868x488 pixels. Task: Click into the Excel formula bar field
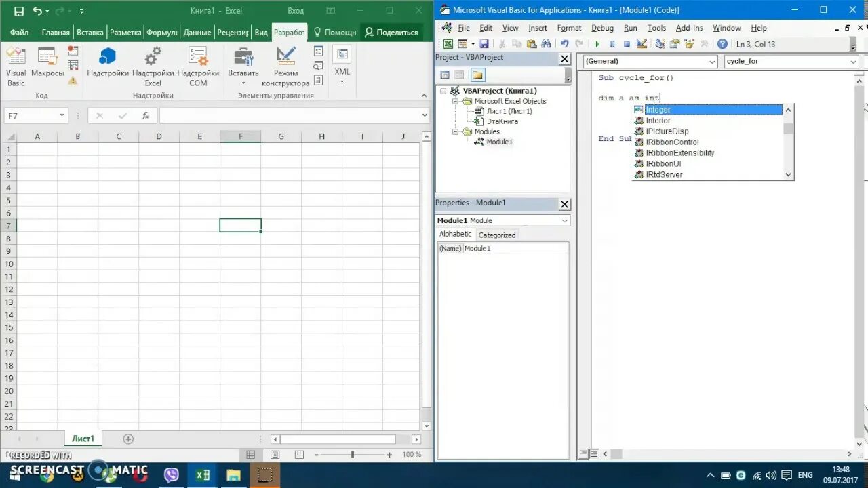click(x=289, y=116)
